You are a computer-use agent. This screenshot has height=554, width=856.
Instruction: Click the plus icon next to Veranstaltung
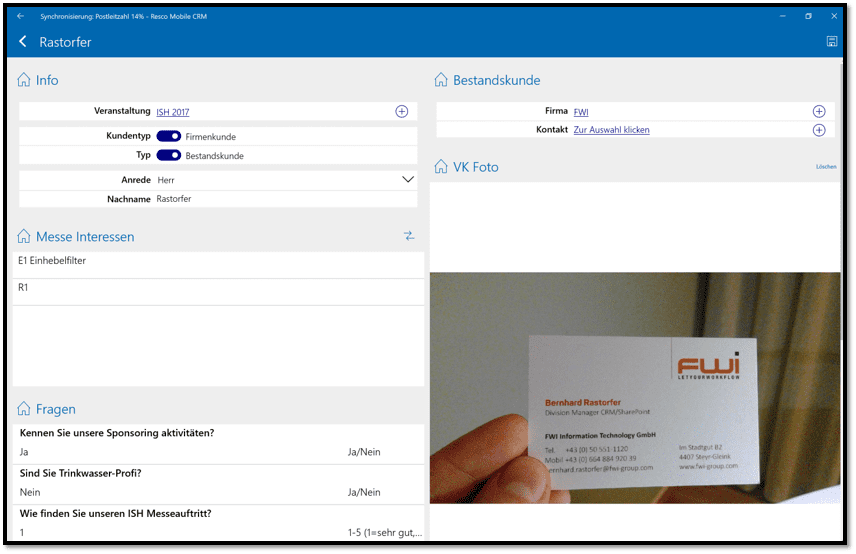[x=401, y=111]
